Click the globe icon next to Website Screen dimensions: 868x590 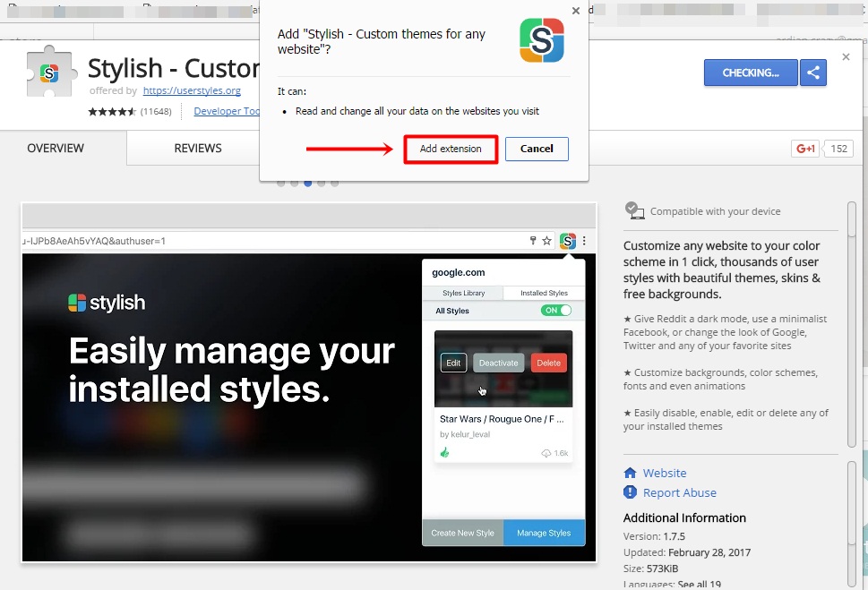(x=632, y=473)
